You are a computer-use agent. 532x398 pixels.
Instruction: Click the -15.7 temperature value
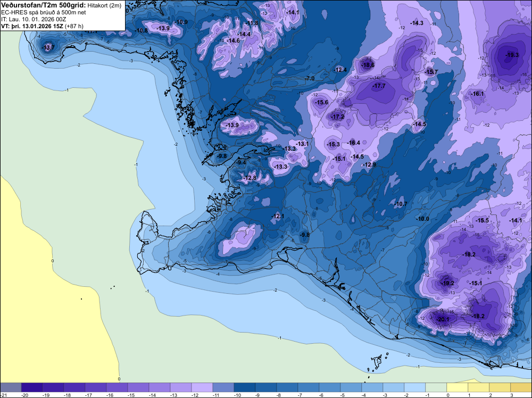(x=431, y=72)
